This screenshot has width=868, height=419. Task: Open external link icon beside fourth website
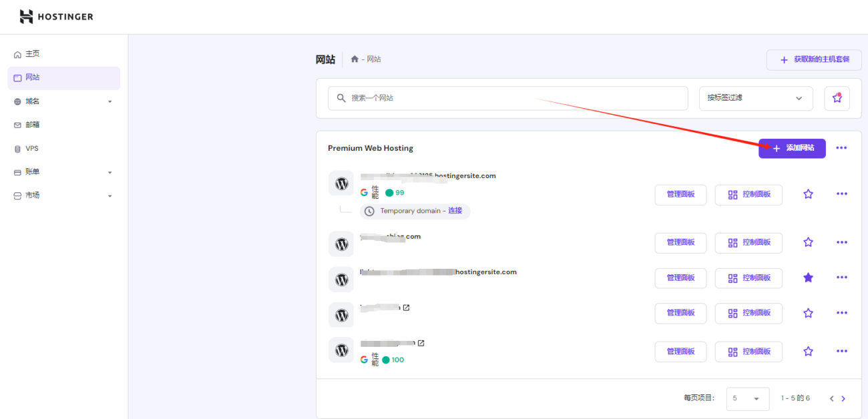click(x=406, y=308)
